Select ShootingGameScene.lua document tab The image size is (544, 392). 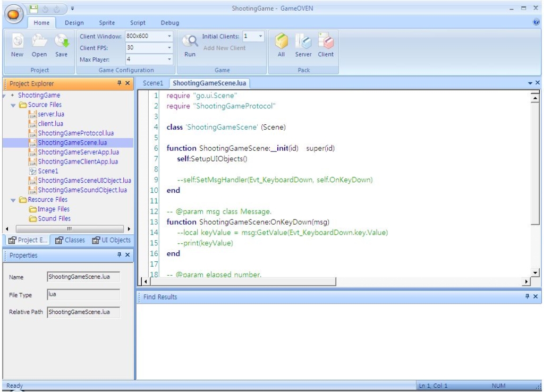209,83
